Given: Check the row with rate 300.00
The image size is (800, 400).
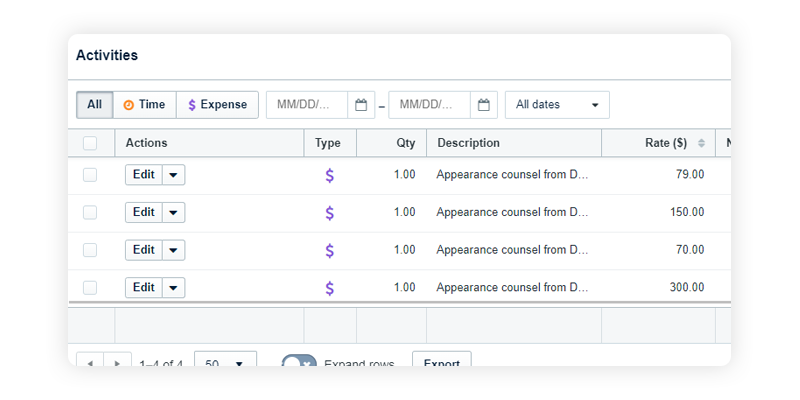Looking at the screenshot, I should tap(90, 288).
